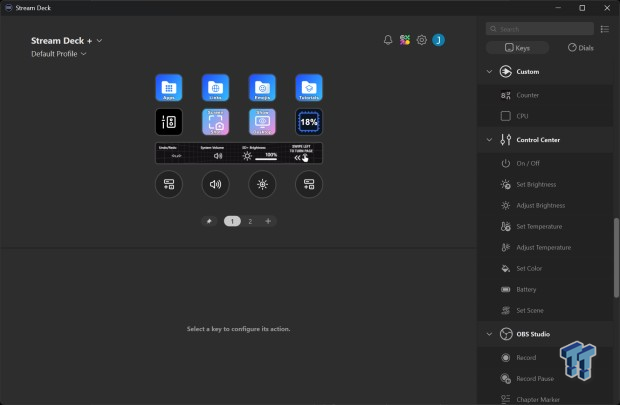Click the Custom category icon
Viewport: 620px width, 405px height.
[506, 72]
